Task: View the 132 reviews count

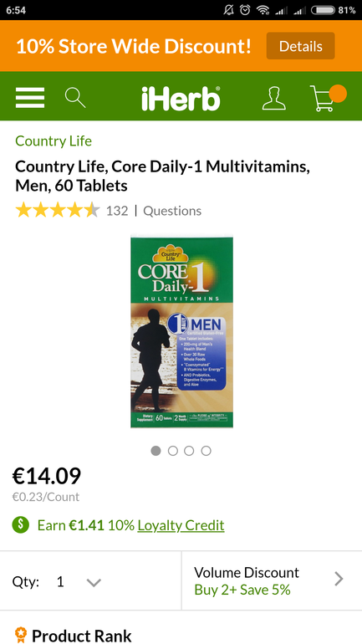Action: (117, 211)
